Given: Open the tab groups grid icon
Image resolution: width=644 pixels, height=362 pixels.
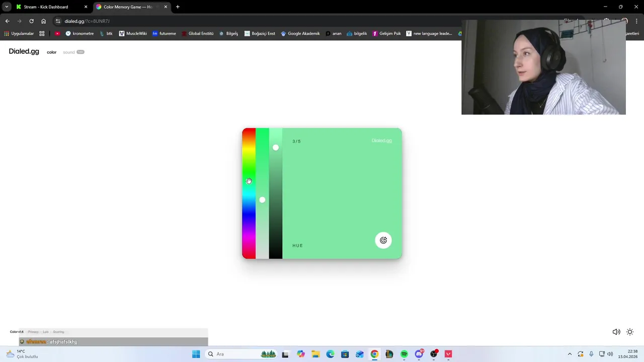Looking at the screenshot, I should pyautogui.click(x=42, y=34).
